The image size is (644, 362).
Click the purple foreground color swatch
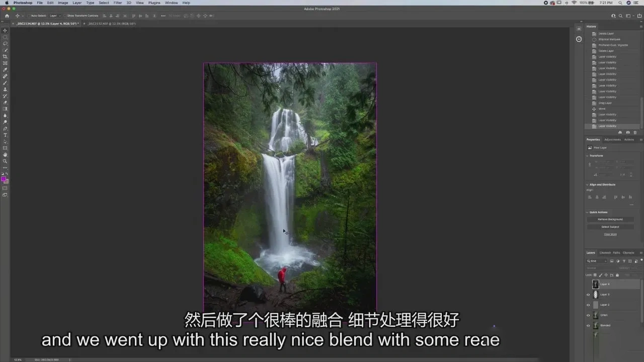pyautogui.click(x=4, y=179)
